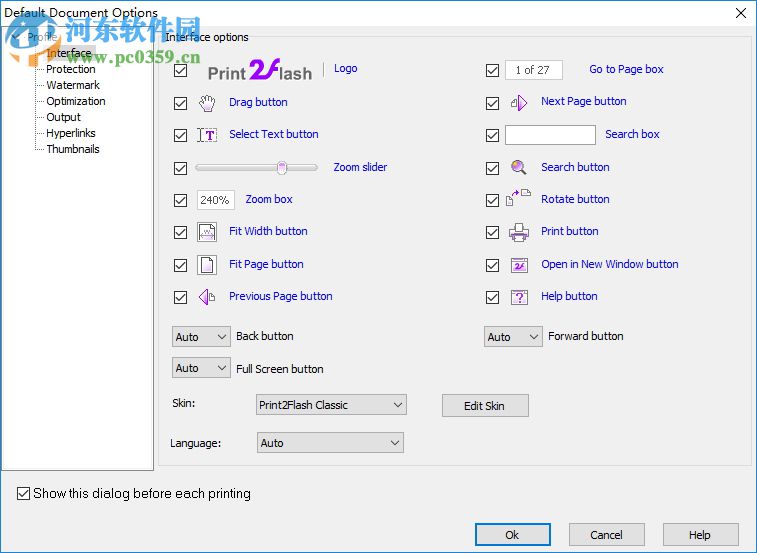Click the 240% zoom box preview
This screenshot has height=553, width=757.
pyautogui.click(x=215, y=200)
